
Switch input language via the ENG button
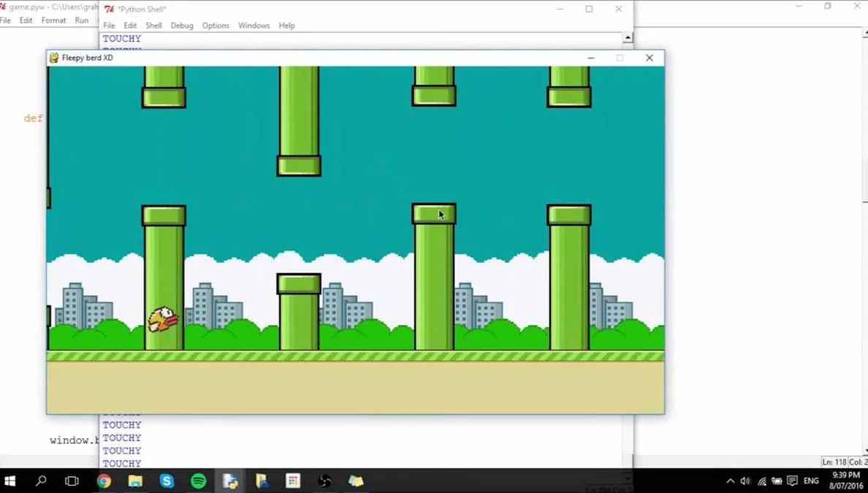[x=810, y=481]
